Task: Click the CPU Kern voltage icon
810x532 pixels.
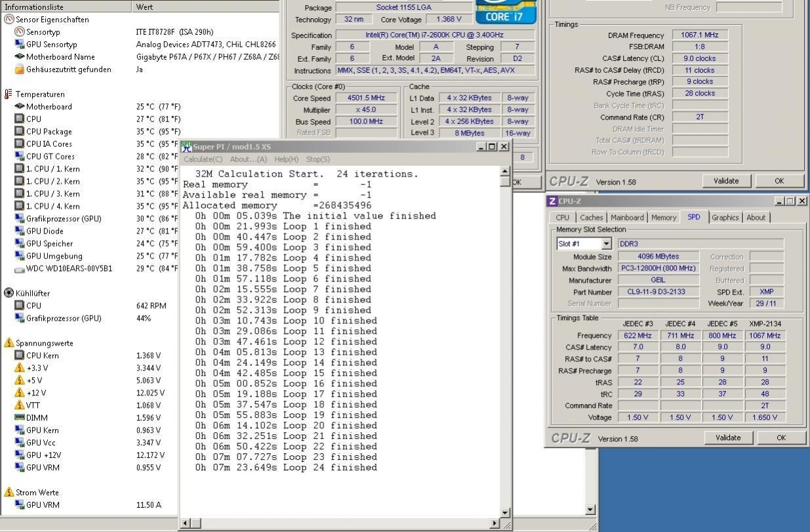Action: coord(20,356)
